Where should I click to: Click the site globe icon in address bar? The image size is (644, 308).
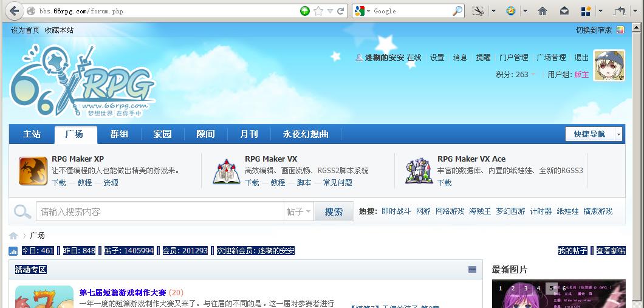point(30,11)
